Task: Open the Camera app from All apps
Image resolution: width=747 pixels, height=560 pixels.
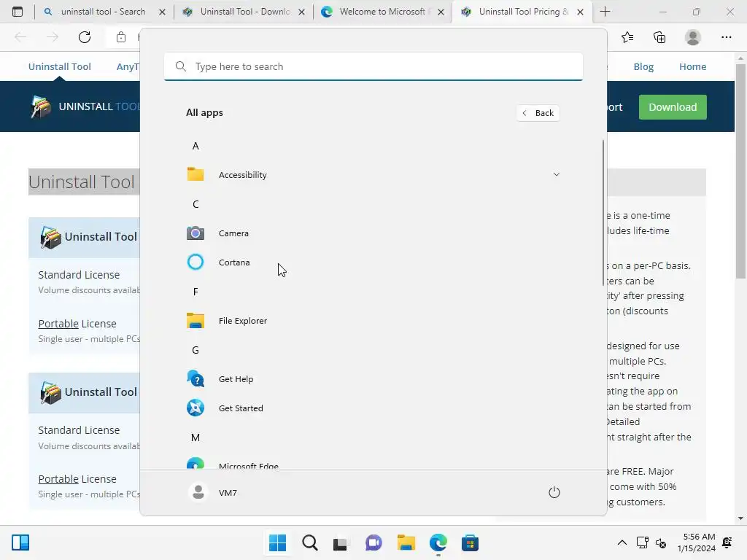Action: point(373,233)
